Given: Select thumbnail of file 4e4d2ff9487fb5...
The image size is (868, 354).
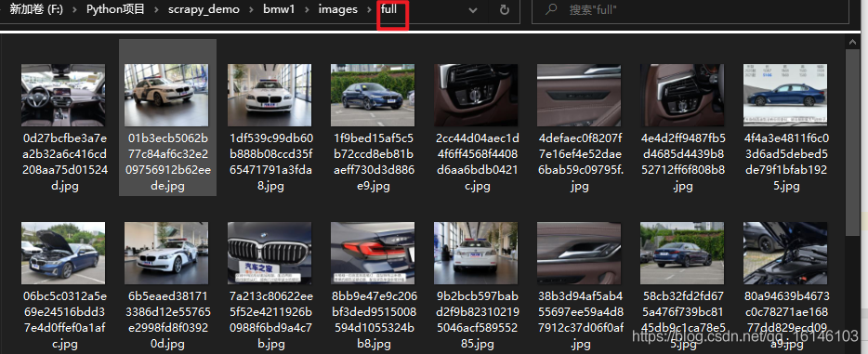Looking at the screenshot, I should tap(682, 95).
